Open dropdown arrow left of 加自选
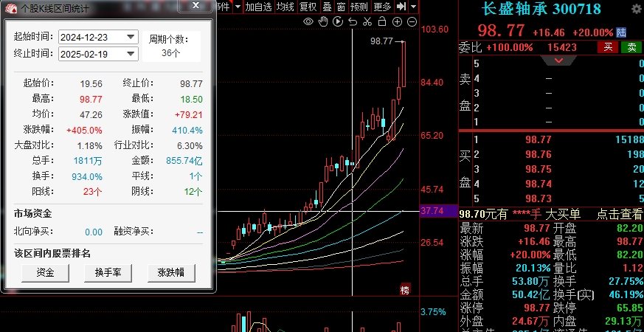The width and height of the screenshot is (644, 332). tap(238, 7)
